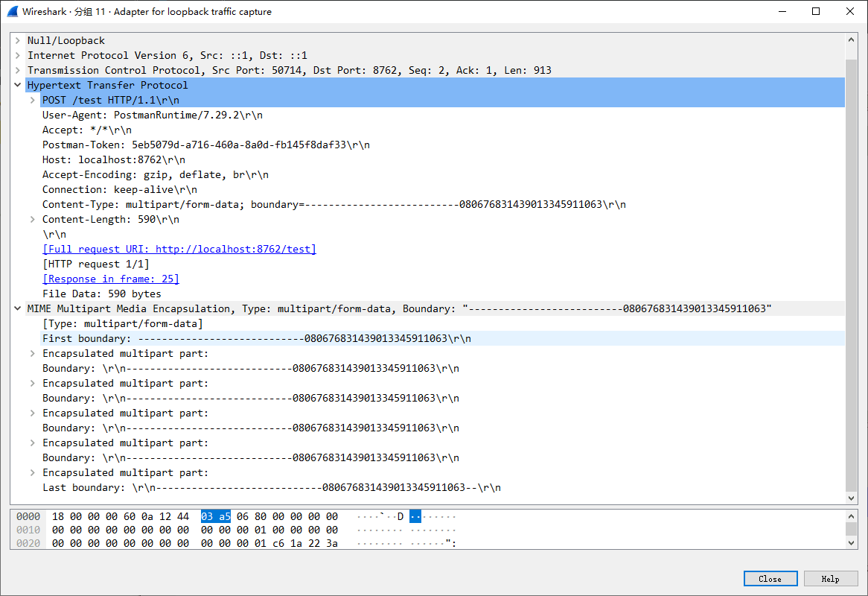868x596 pixels.
Task: Select the Connection: keep-alive line
Action: coord(120,190)
